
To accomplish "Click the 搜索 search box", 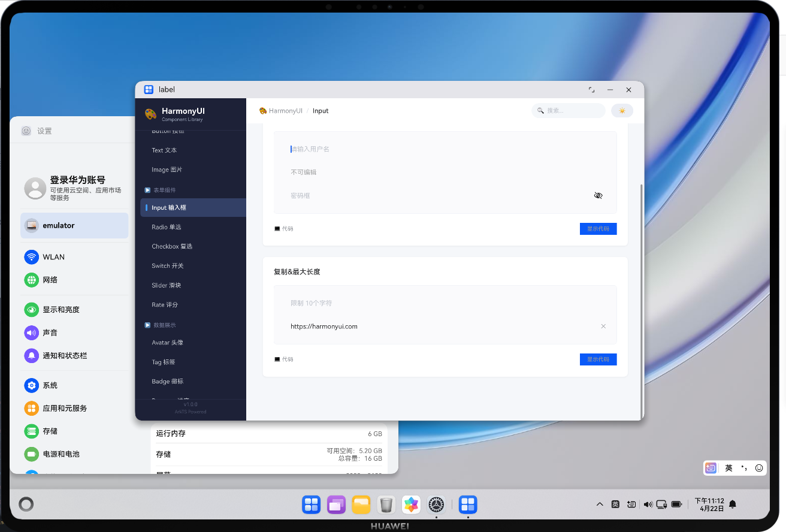I will coord(569,111).
